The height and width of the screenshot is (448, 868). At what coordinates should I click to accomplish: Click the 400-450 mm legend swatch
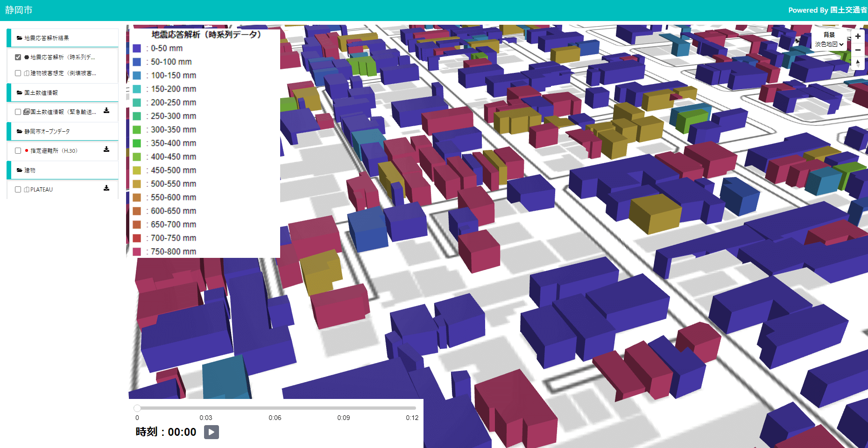(x=137, y=156)
